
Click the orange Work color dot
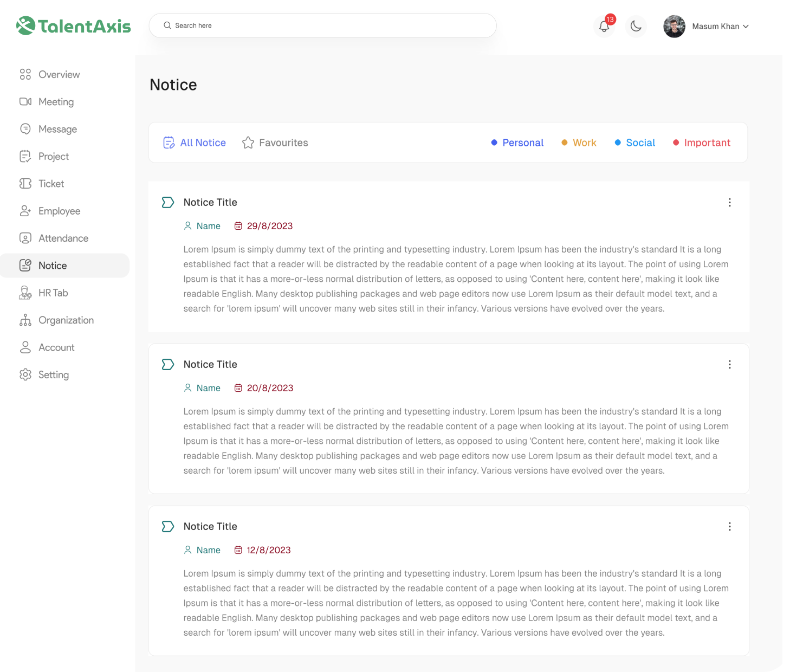coord(565,143)
